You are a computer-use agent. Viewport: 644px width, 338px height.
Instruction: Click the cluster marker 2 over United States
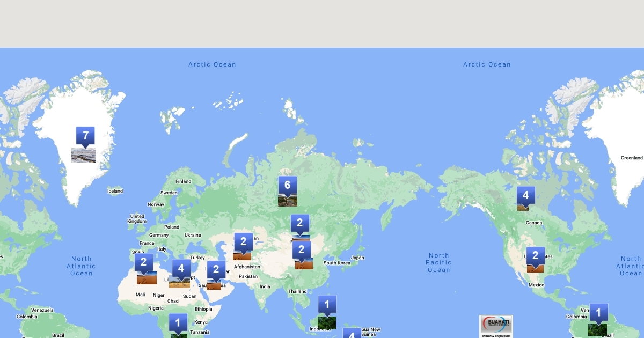[x=535, y=256]
